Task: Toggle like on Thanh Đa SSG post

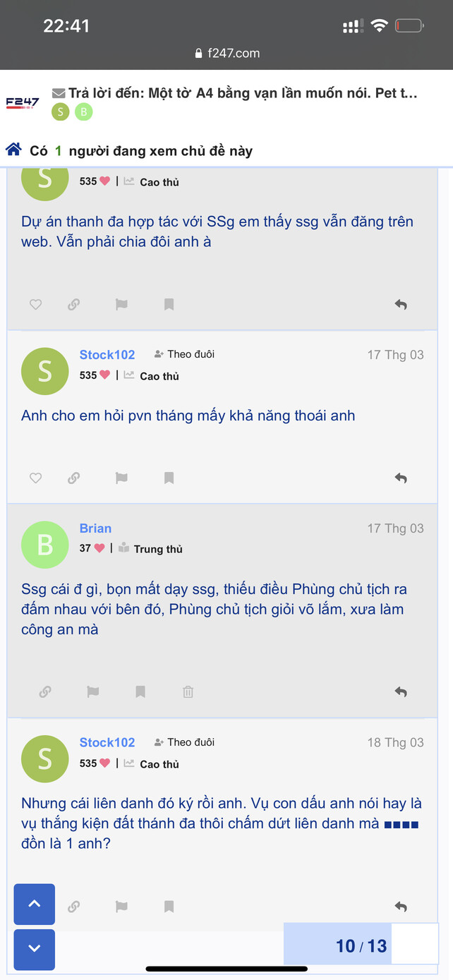Action: pyautogui.click(x=35, y=304)
